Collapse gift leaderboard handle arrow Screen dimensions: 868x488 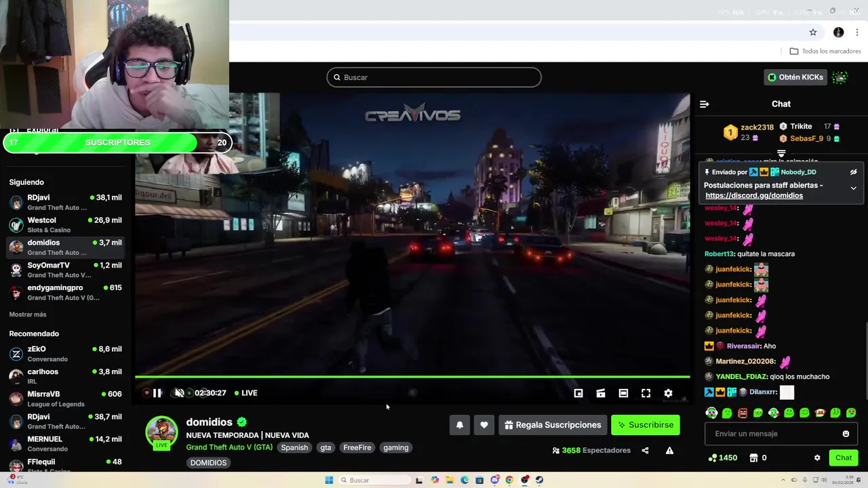pyautogui.click(x=781, y=155)
